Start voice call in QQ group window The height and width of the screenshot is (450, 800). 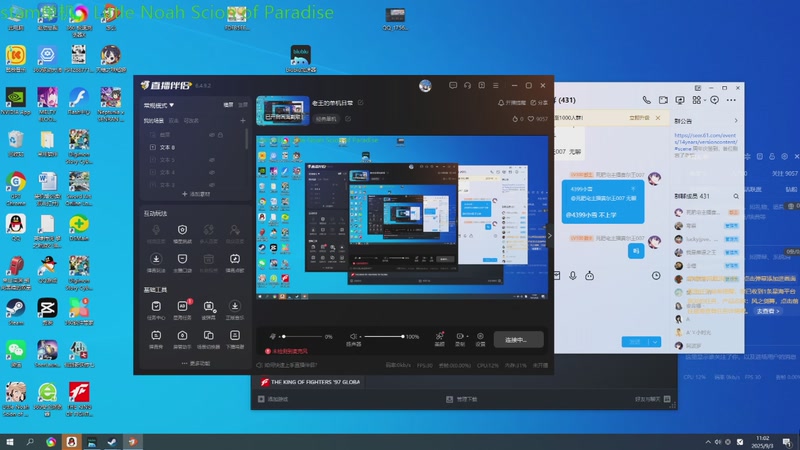pos(646,100)
